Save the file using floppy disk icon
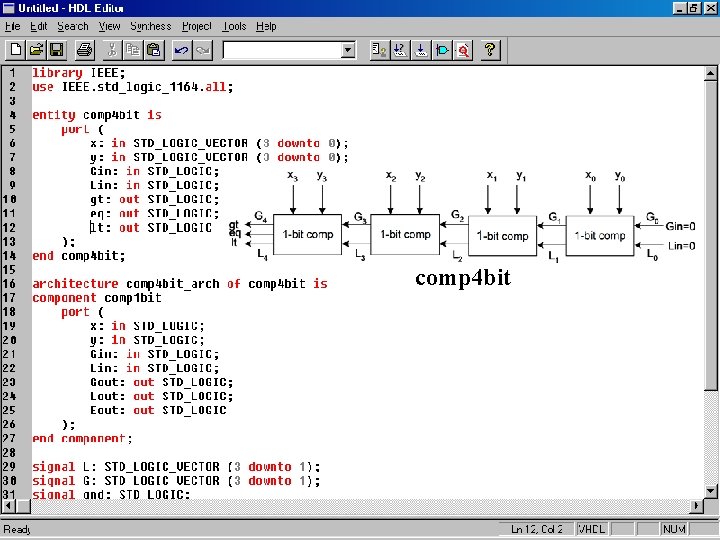720x540 pixels. 56,50
